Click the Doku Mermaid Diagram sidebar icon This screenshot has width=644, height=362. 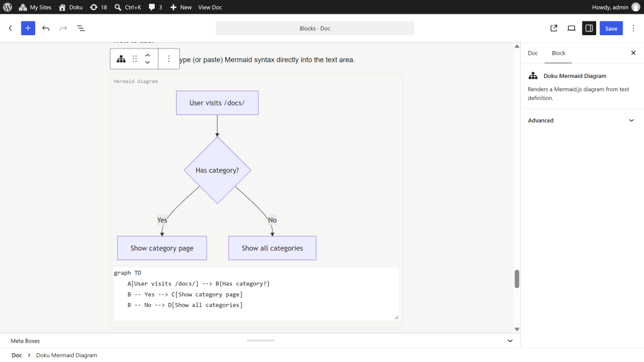pos(533,76)
